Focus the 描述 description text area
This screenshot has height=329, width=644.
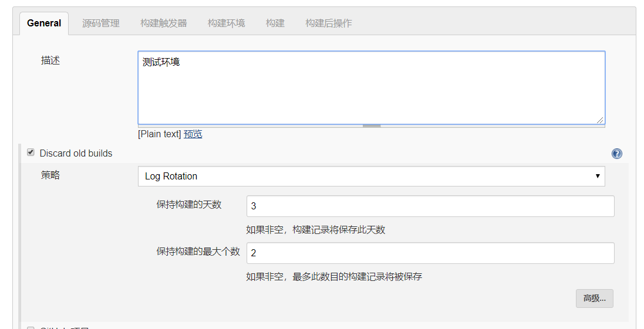coord(371,88)
